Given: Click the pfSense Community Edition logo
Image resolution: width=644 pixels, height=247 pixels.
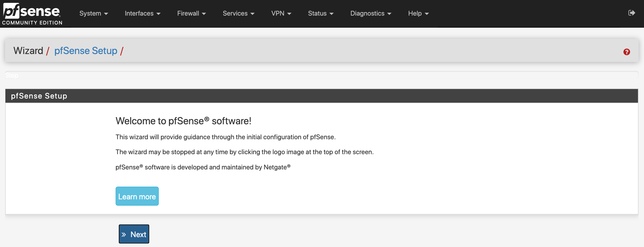Looking at the screenshot, I should click(32, 14).
